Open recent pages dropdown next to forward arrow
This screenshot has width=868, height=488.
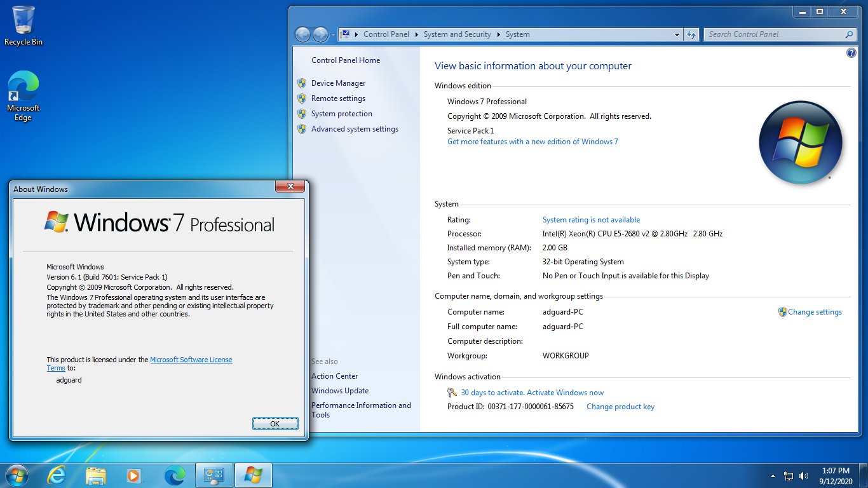pos(334,35)
